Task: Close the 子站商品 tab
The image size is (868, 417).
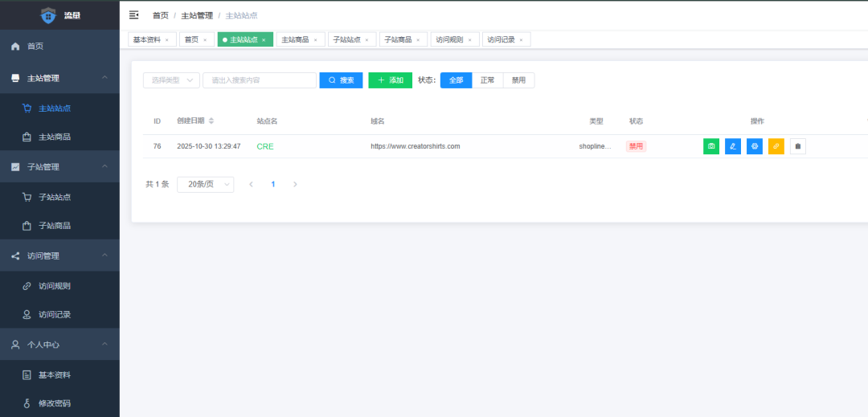Action: coord(418,40)
